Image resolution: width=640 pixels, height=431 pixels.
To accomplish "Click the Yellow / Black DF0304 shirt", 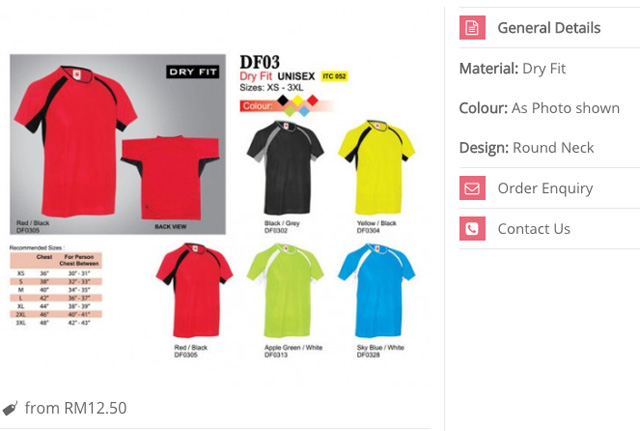I will 376,167.
